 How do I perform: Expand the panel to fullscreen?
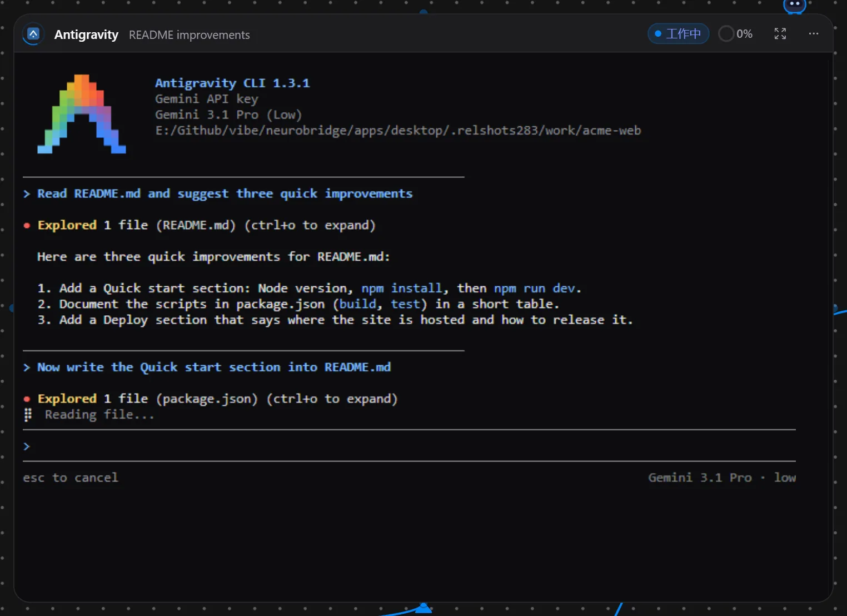click(780, 34)
